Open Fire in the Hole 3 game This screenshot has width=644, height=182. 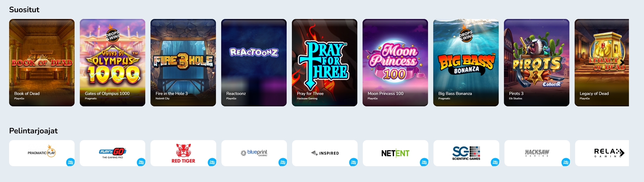click(183, 62)
